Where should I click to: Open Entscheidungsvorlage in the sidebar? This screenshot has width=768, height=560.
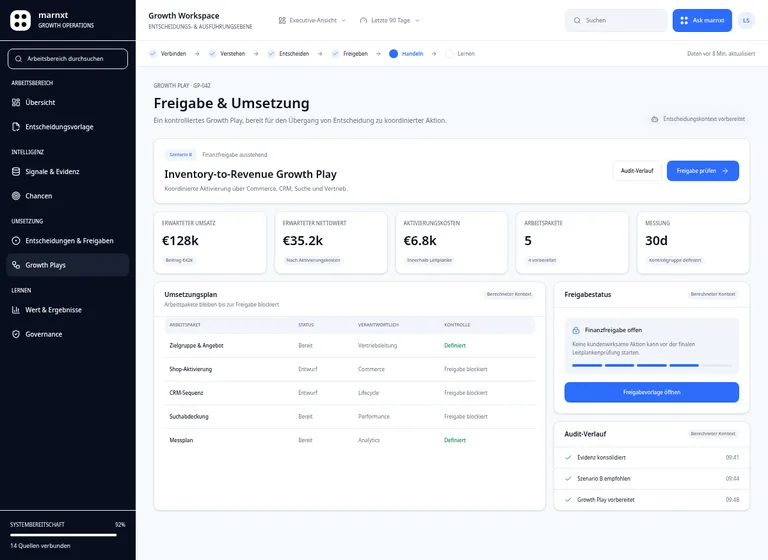(x=68, y=127)
